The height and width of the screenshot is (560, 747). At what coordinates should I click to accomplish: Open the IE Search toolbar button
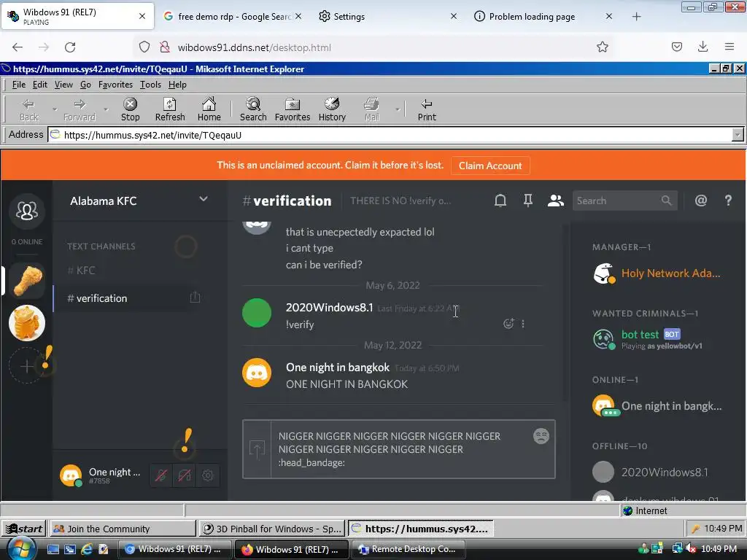253,109
